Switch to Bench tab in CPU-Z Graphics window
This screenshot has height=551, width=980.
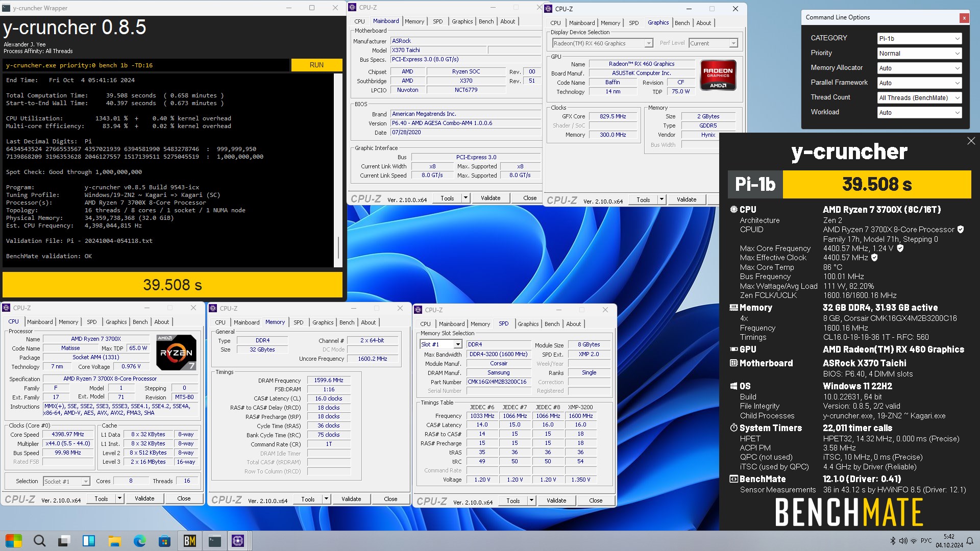pyautogui.click(x=682, y=23)
